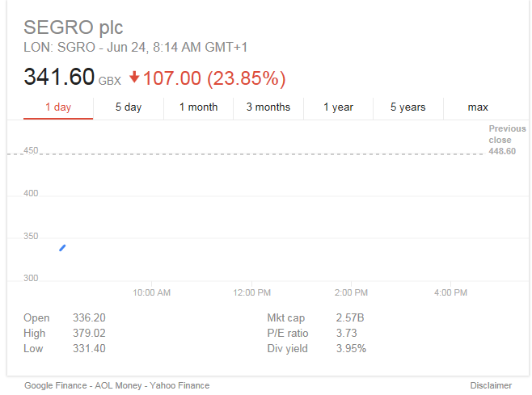Click the 341.60 current price value
Screen dimensions: 532x395
click(59, 77)
